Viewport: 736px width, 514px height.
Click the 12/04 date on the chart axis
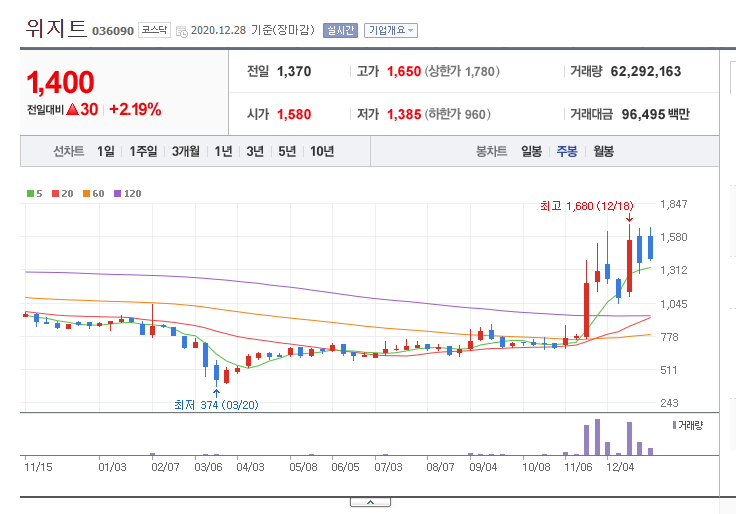pyautogui.click(x=620, y=467)
